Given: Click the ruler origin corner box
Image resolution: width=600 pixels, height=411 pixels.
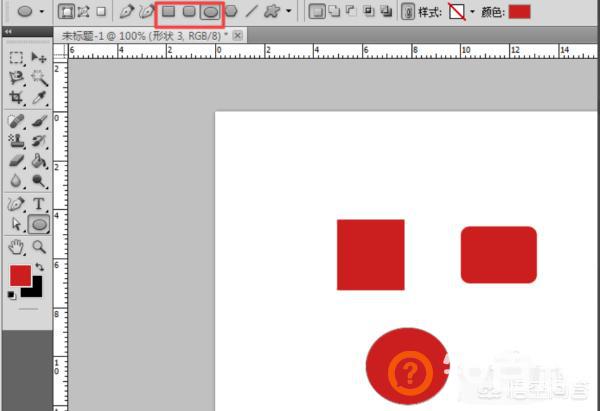Looking at the screenshot, I should [60, 51].
